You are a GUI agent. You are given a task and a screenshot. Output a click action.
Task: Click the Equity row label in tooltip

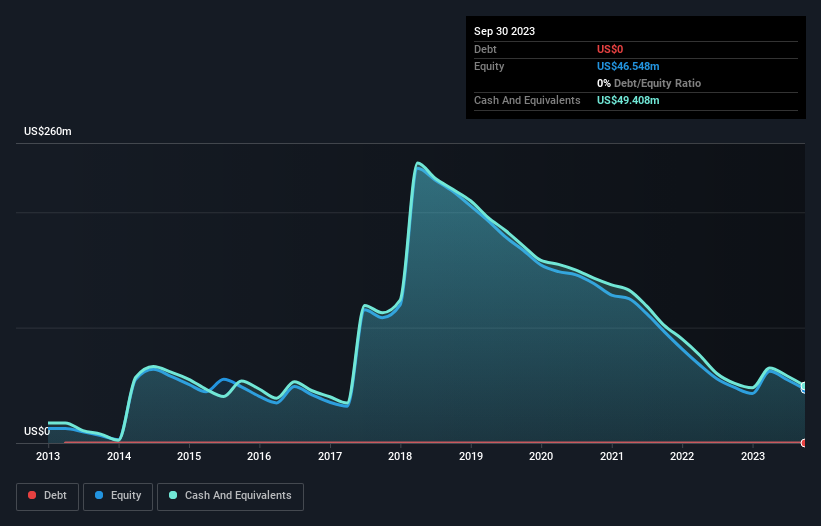(x=489, y=66)
